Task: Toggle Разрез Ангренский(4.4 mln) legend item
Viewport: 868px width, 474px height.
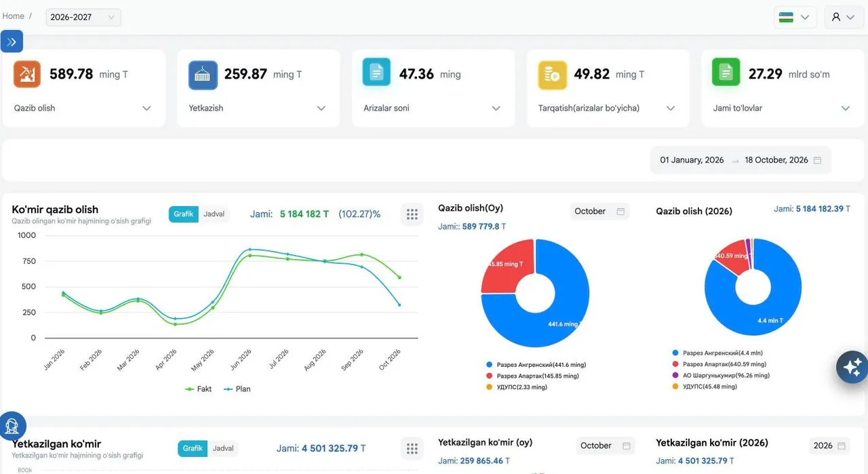Action: [717, 353]
